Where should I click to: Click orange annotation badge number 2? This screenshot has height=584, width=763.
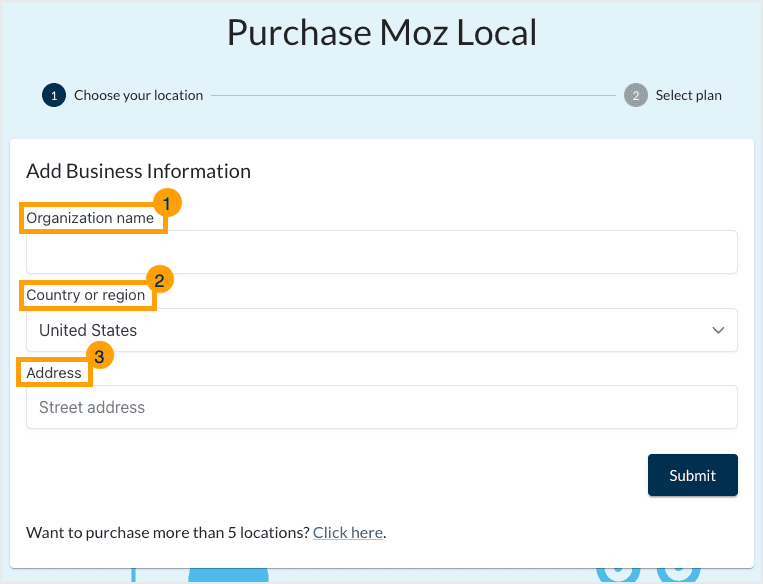point(158,279)
